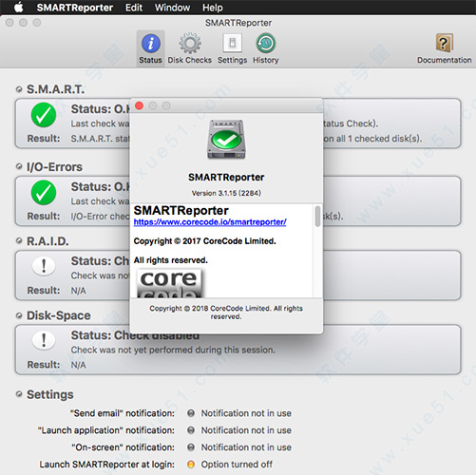
Task: Open the Documentation book icon
Action: coord(444,43)
